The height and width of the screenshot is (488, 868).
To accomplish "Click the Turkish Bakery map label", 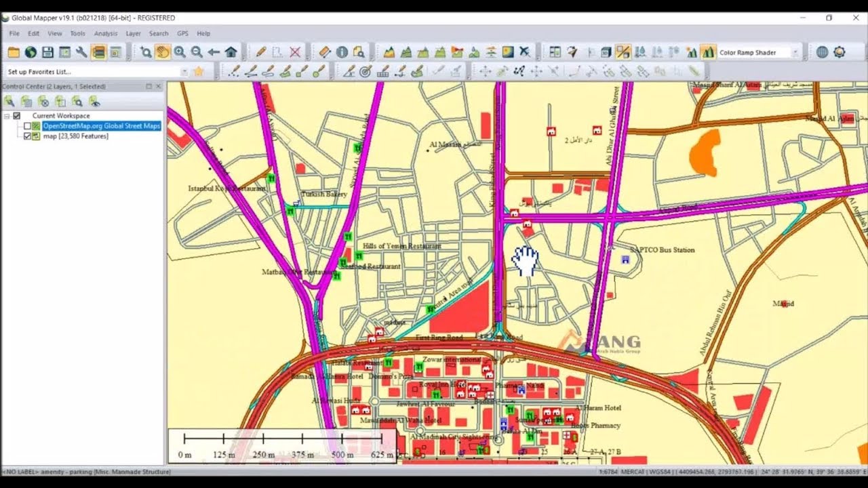I will 324,194.
